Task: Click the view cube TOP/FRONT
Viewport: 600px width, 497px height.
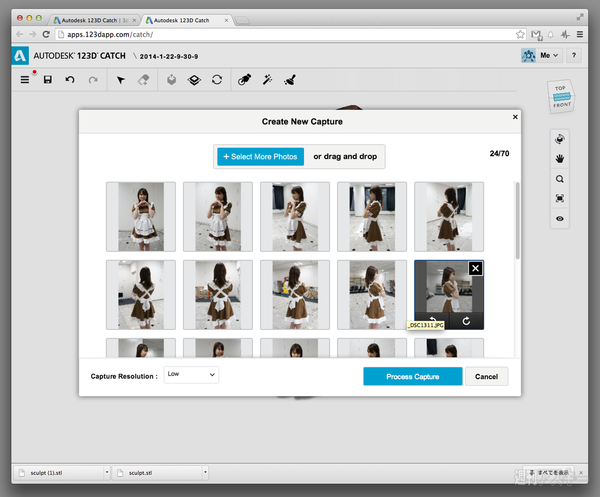Action: click(561, 96)
